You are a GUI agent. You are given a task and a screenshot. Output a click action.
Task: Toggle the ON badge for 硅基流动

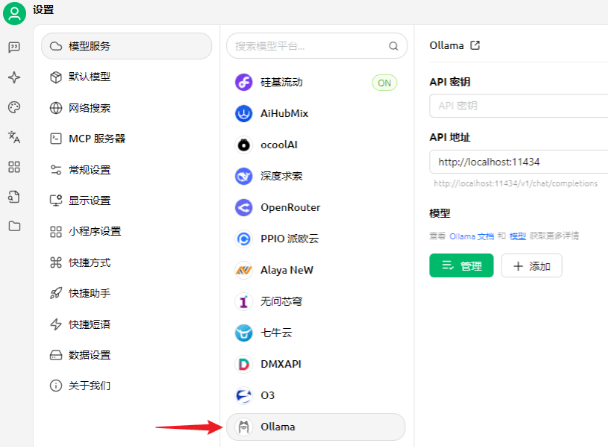click(x=384, y=83)
